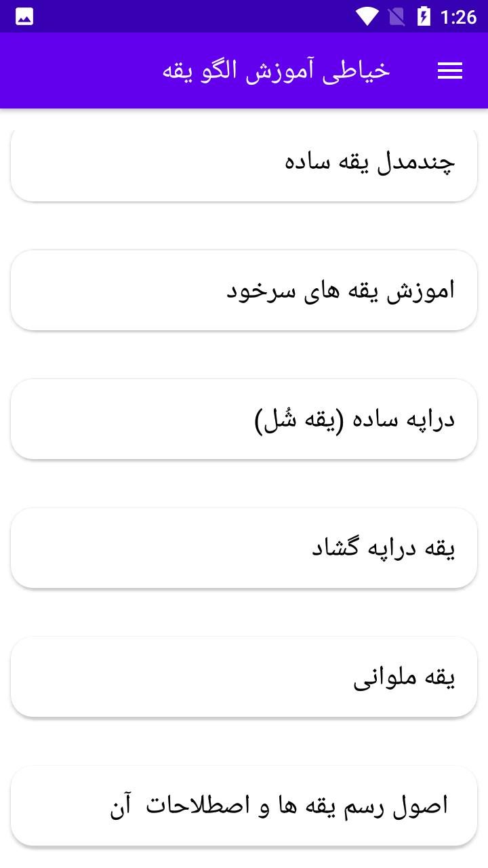The image size is (488, 868).
Task: Tap the 1:26 clock in status bar
Action: [459, 16]
